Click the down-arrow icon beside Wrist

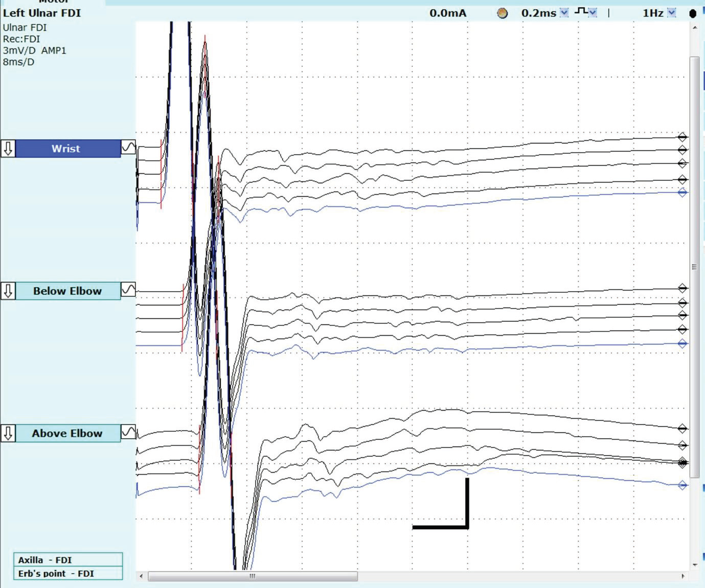[8, 149]
